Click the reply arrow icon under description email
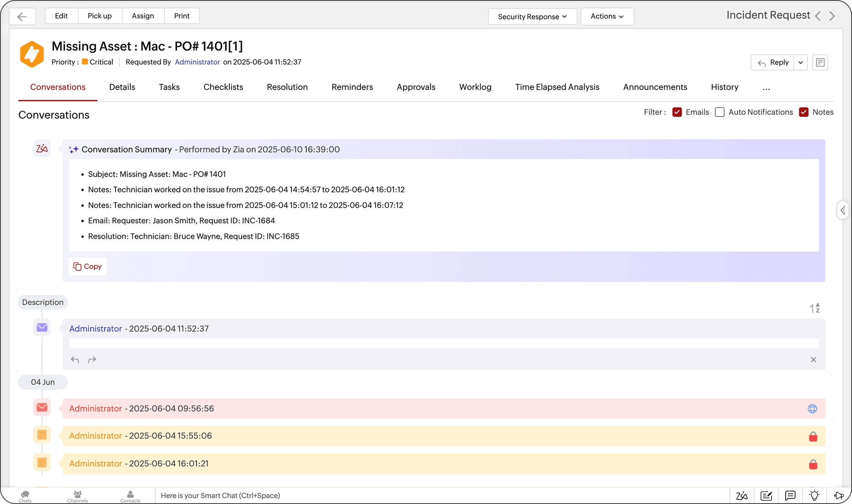Screen dimensions: 852x504 pos(75,360)
